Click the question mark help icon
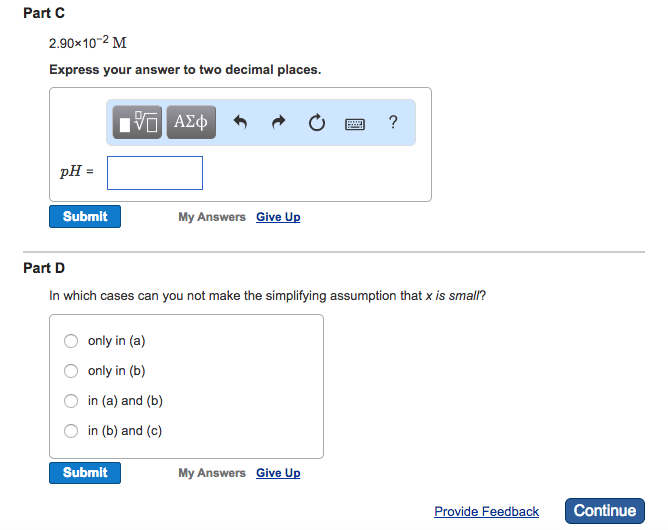 (393, 122)
